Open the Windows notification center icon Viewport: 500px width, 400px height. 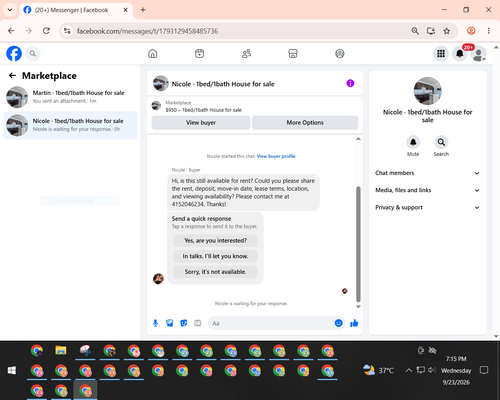[484, 370]
